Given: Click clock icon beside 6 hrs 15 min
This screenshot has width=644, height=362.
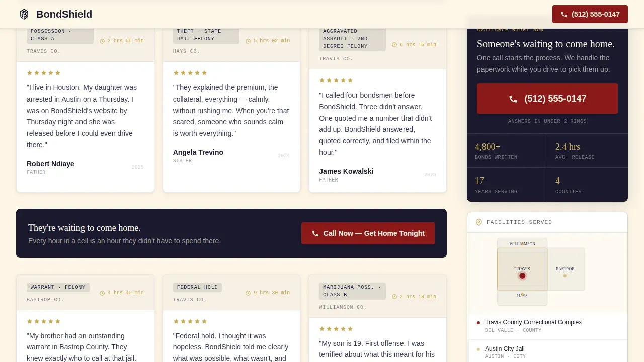Looking at the screenshot, I should tap(394, 45).
